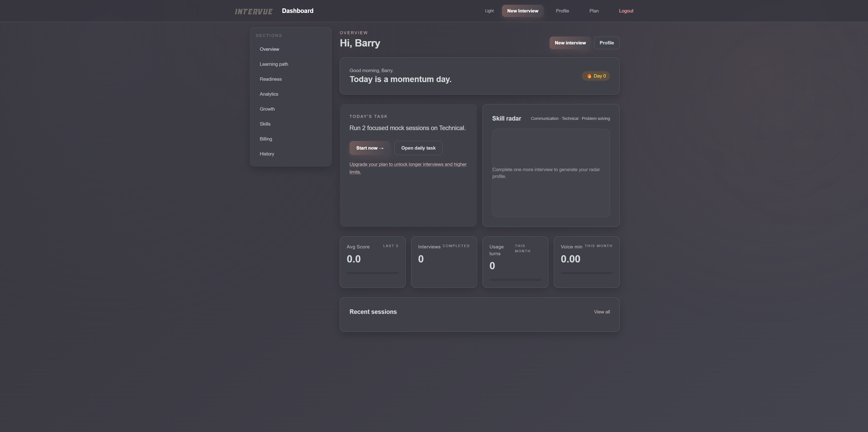The width and height of the screenshot is (868, 432).
Task: Click the Avg Score progress bar
Action: click(372, 273)
